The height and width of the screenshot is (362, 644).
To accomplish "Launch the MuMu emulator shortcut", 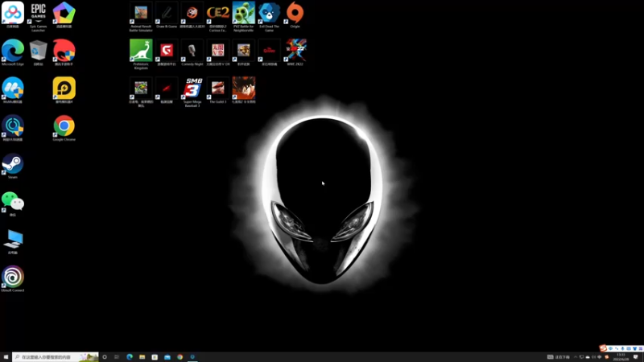I will point(13,90).
